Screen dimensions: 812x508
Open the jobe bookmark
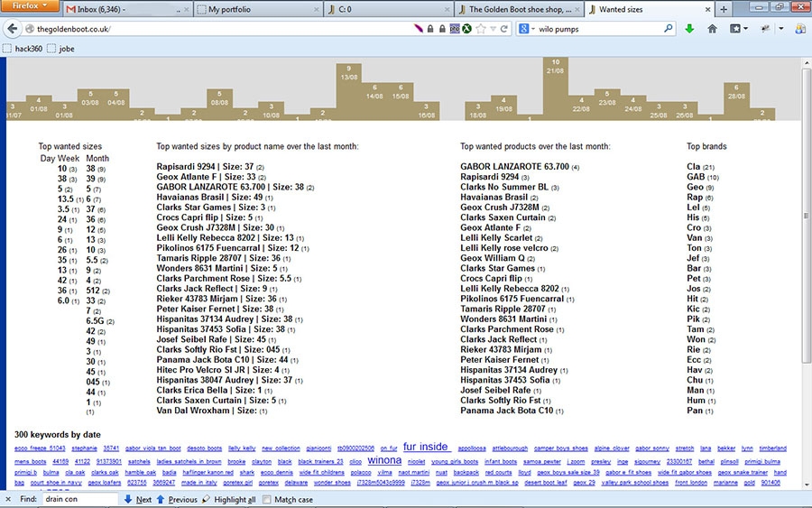pyautogui.click(x=60, y=49)
